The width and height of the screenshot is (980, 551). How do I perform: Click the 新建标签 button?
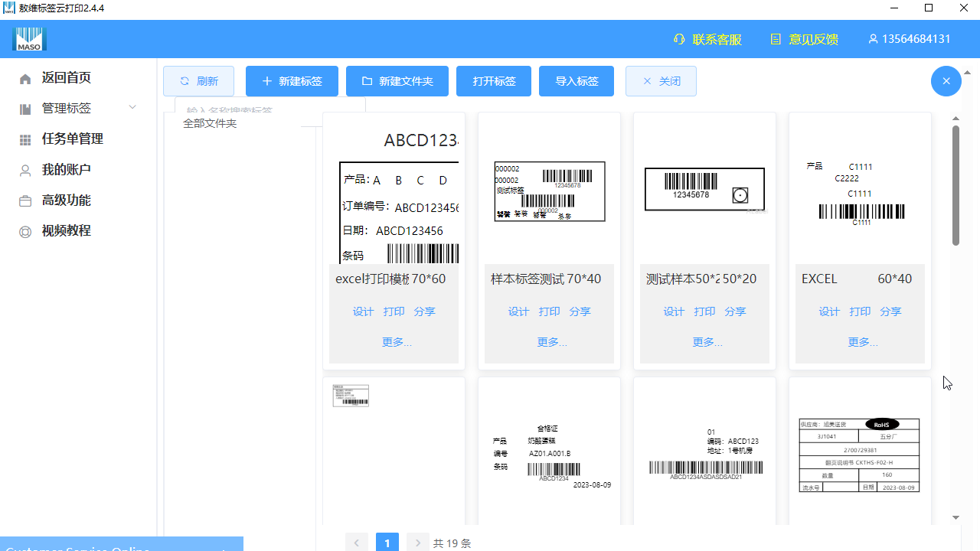click(x=292, y=81)
